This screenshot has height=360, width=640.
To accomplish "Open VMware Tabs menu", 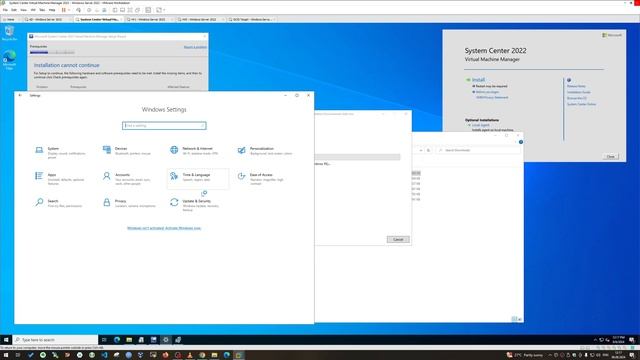I will [42, 10].
